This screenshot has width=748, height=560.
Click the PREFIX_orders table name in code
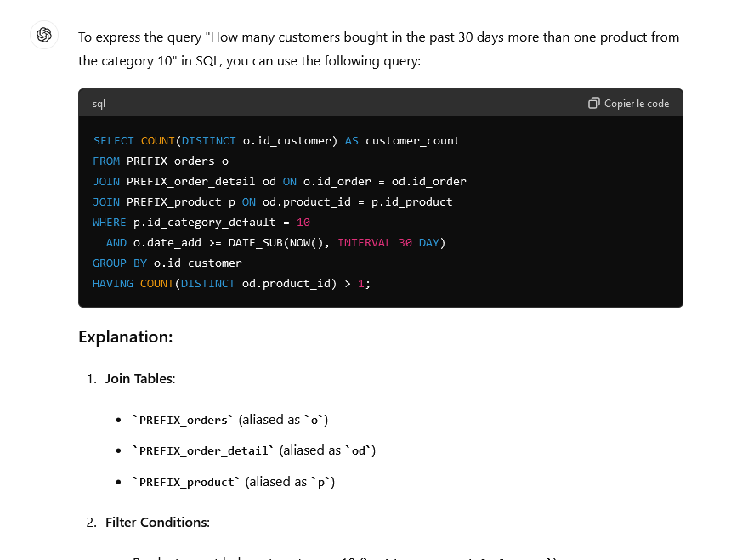coord(170,161)
